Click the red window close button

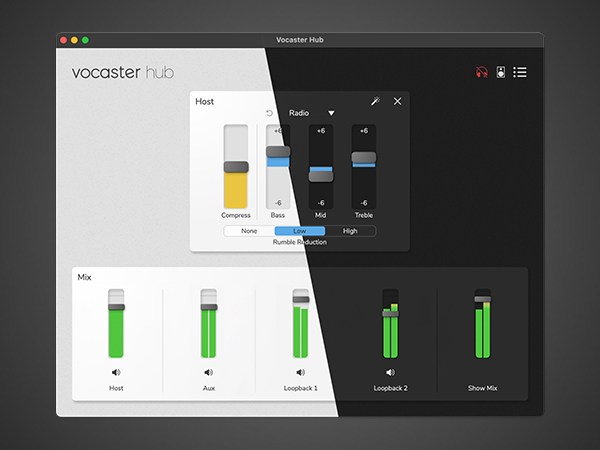tap(64, 40)
